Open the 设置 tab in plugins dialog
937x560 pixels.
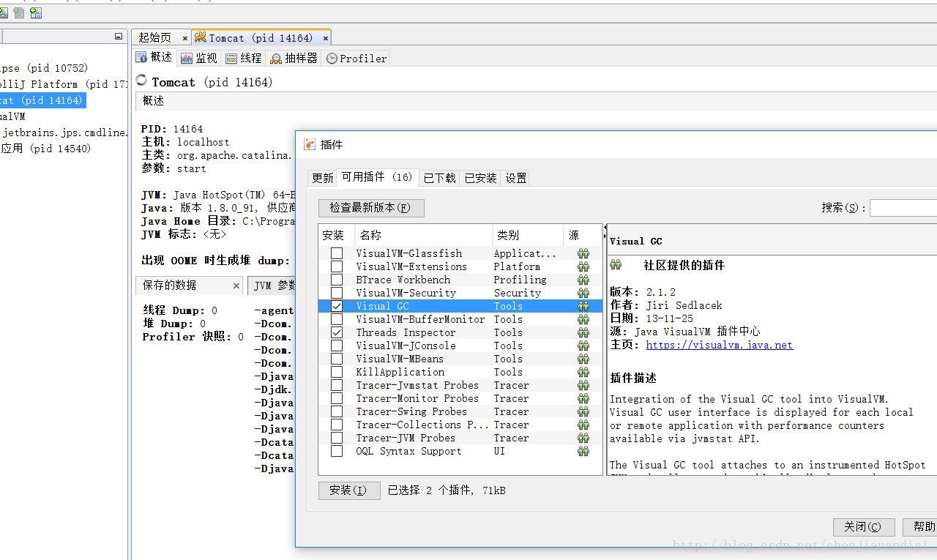515,177
